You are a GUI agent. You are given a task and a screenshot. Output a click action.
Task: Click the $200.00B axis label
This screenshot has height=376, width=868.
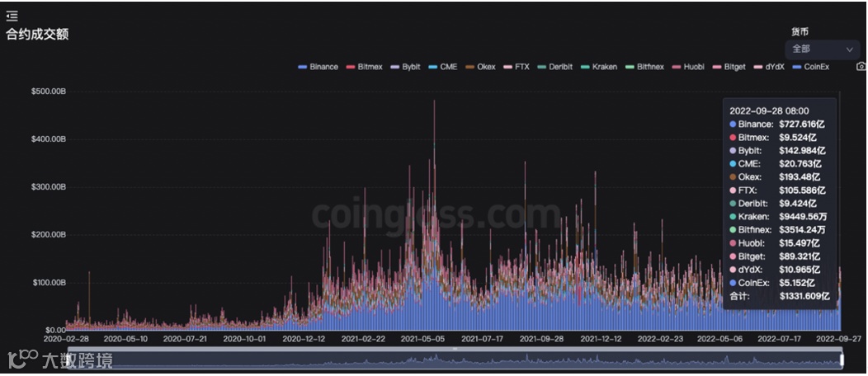point(49,235)
